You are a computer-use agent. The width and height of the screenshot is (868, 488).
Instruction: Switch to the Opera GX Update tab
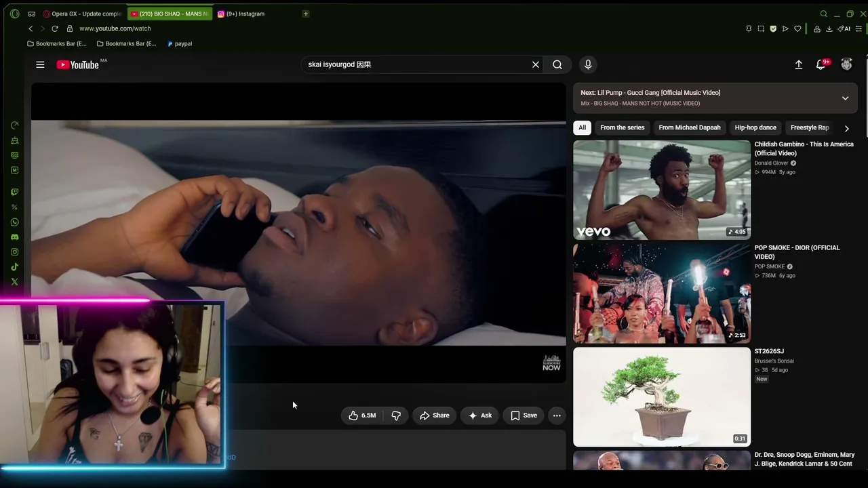click(x=82, y=14)
